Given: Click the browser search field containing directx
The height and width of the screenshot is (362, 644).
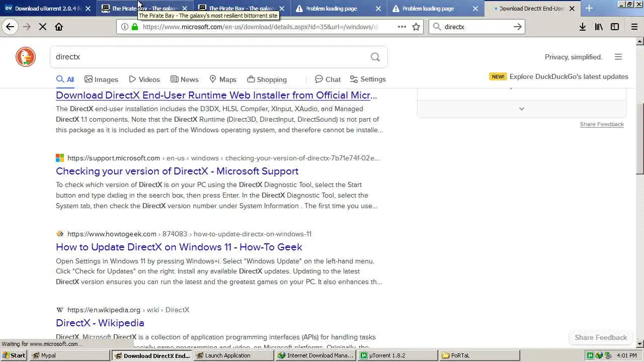Looking at the screenshot, I should pyautogui.click(x=477, y=27).
